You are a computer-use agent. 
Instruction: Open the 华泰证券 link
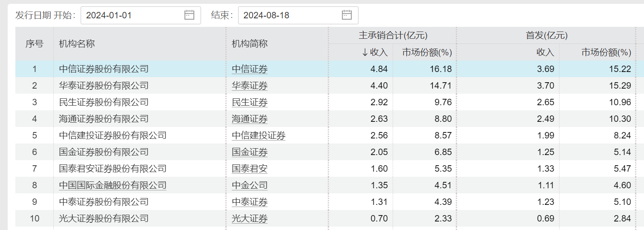click(x=250, y=86)
